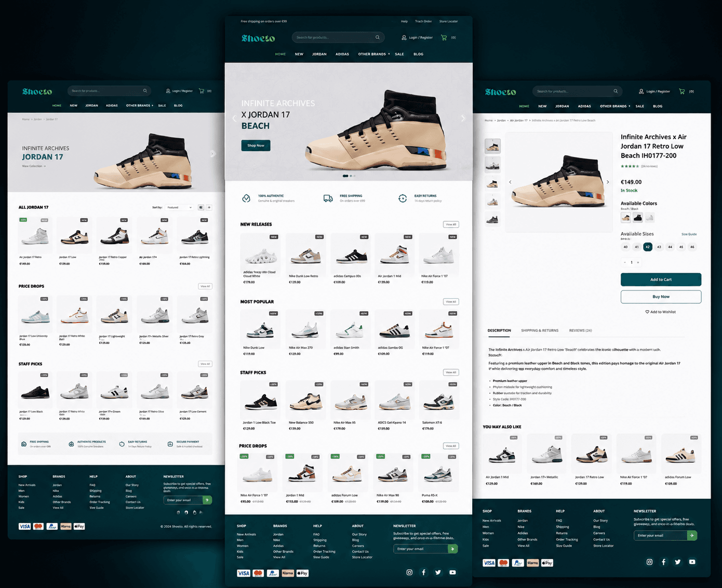Submit newsletter arrow on right product page
Image resolution: width=722 pixels, height=588 pixels.
(692, 536)
